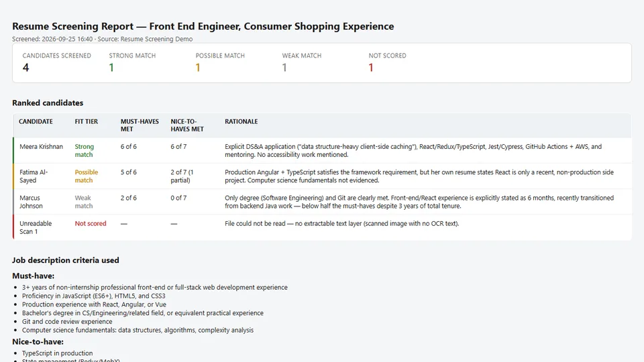Click the FIT TIER column header
This screenshot has width=644, height=362.
point(87,121)
